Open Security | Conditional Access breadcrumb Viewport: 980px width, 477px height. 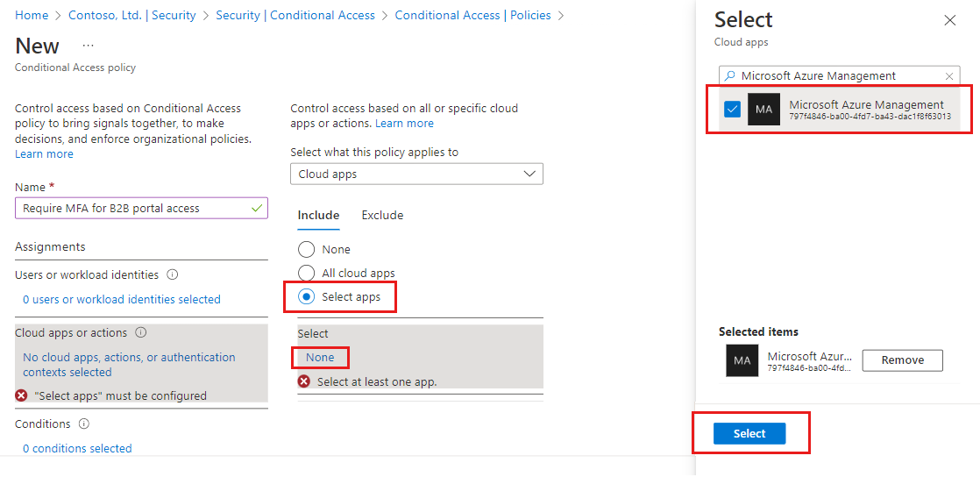point(295,15)
